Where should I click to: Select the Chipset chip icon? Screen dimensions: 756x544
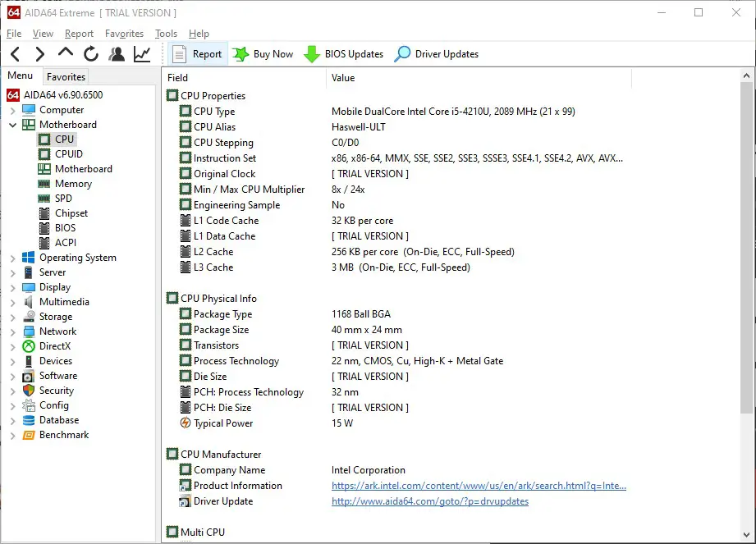(x=44, y=213)
